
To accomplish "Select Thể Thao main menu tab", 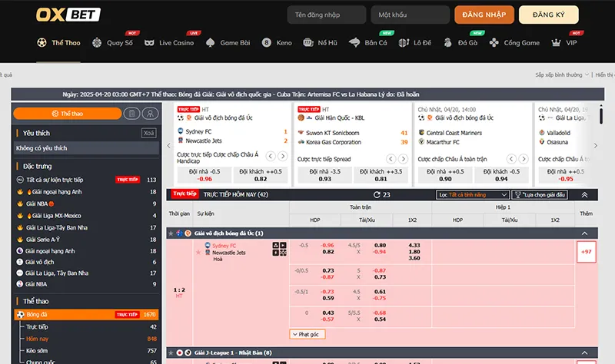I will tap(58, 43).
